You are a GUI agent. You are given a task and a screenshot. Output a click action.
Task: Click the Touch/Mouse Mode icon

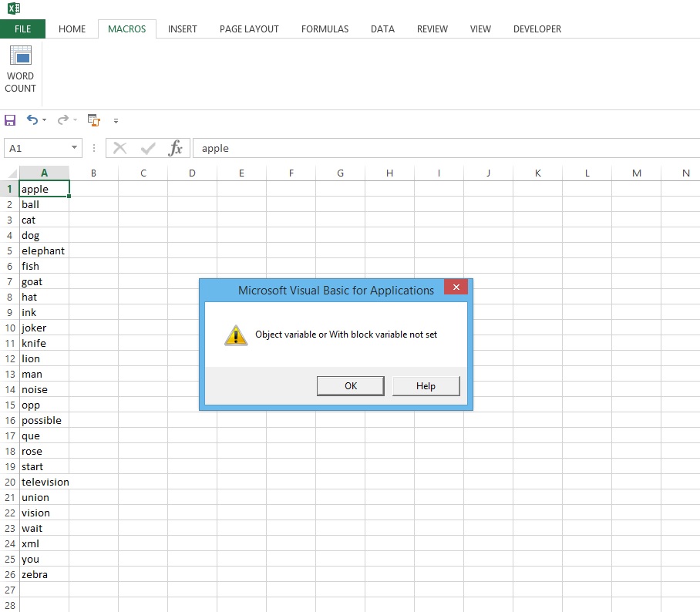(x=93, y=120)
